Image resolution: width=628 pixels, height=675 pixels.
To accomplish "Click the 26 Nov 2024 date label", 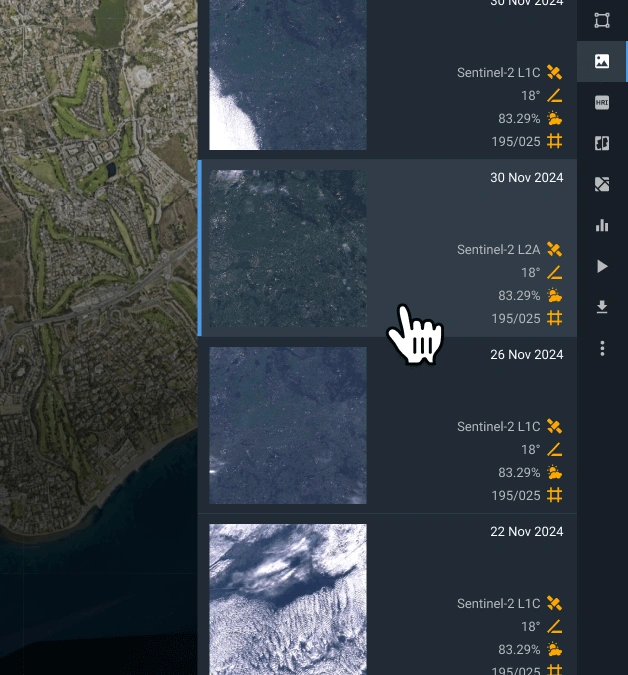I will click(527, 355).
